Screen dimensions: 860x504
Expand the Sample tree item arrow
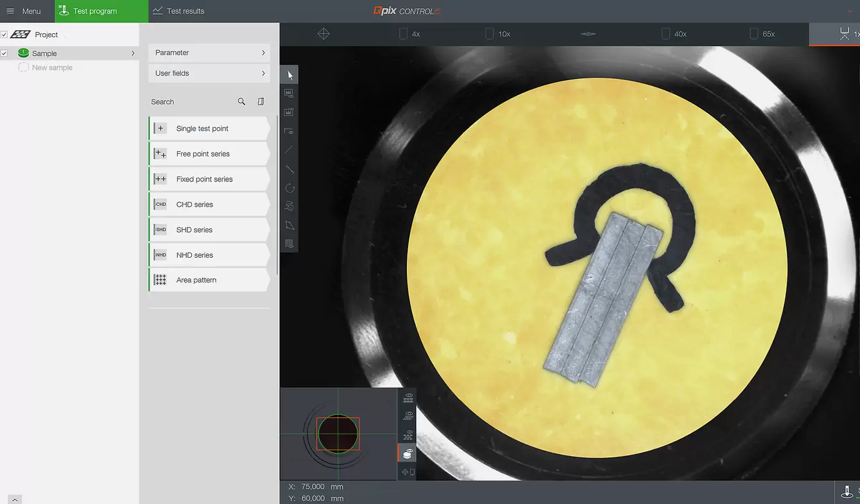tap(133, 53)
